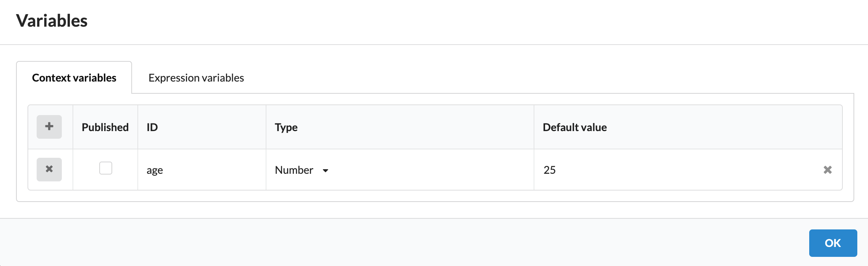Click the X icon to delete the age row
Screen dimensions: 868x266
tap(49, 170)
